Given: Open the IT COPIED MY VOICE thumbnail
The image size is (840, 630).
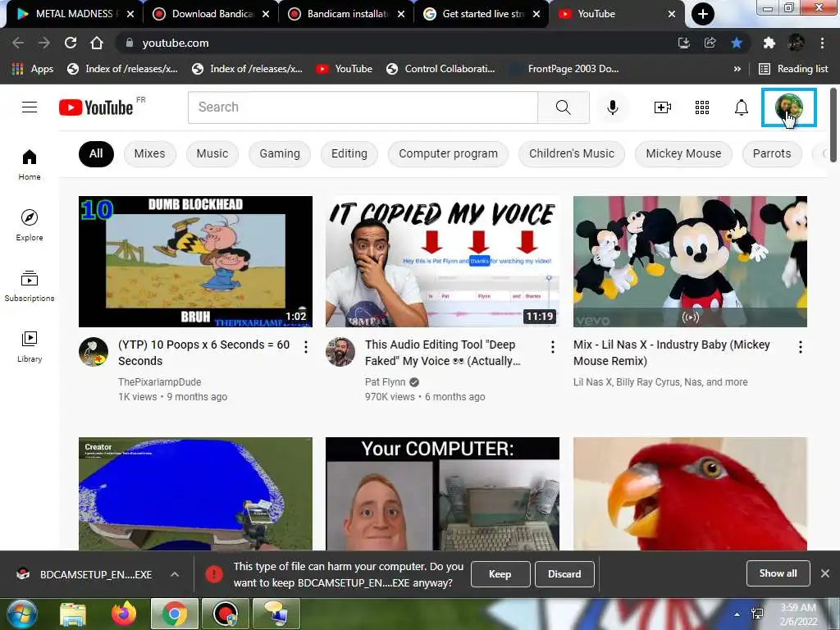Looking at the screenshot, I should (442, 262).
